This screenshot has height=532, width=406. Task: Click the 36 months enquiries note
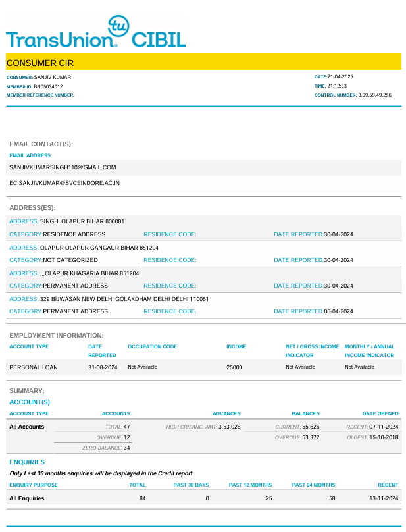click(101, 473)
